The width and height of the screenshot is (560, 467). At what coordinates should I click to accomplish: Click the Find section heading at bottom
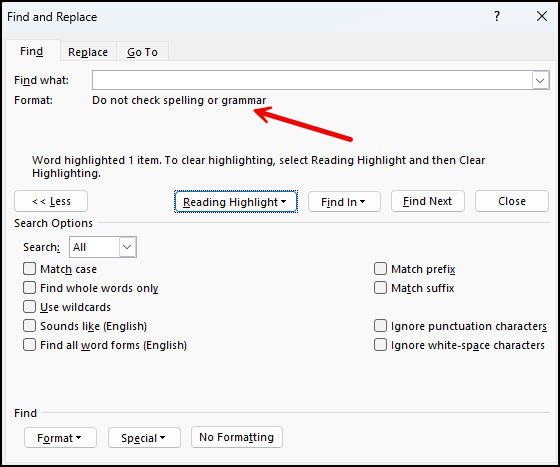click(x=25, y=413)
